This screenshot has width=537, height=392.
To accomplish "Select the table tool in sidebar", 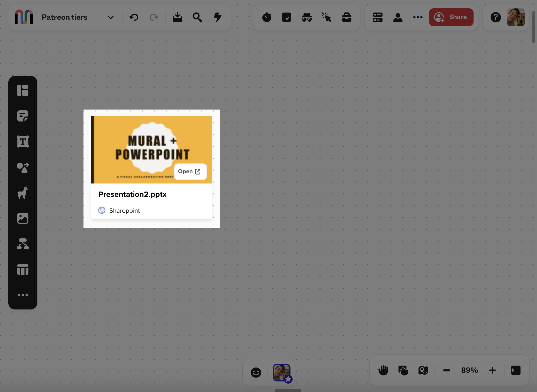I will [23, 269].
